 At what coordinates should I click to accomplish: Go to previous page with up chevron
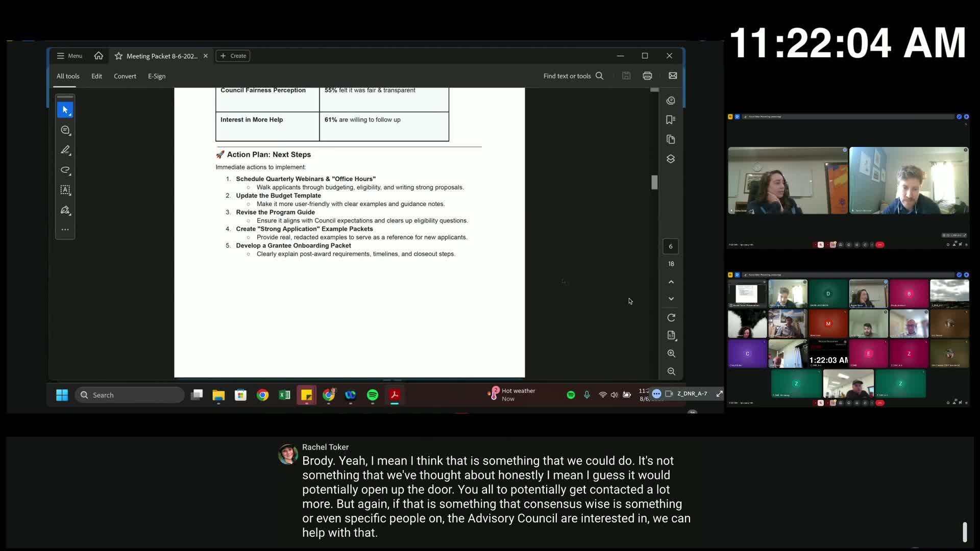pyautogui.click(x=671, y=282)
